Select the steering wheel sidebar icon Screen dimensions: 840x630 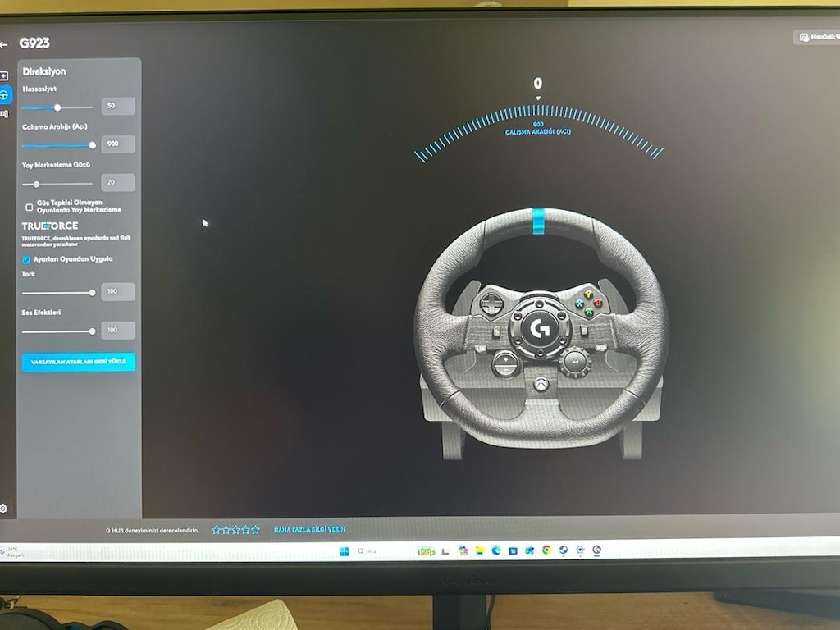[4, 95]
